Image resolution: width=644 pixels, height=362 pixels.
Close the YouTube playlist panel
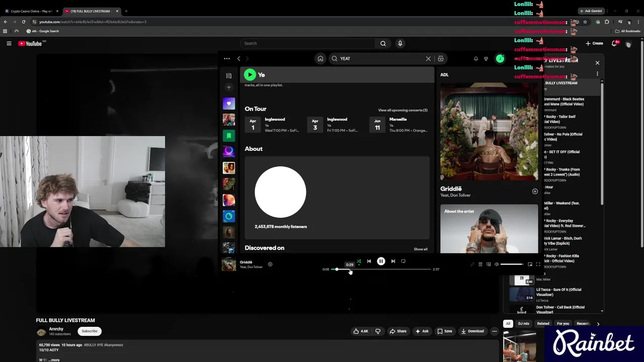click(597, 63)
